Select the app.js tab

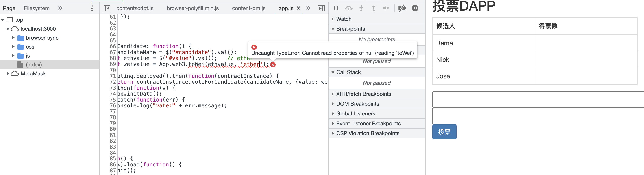286,8
